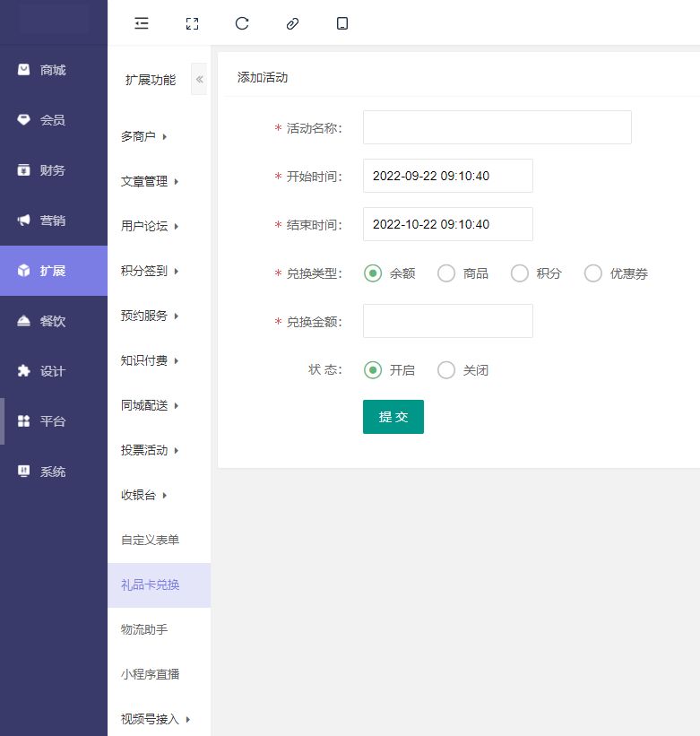Open 餐饮 section in the sidebar
The image size is (700, 736).
pos(53,321)
